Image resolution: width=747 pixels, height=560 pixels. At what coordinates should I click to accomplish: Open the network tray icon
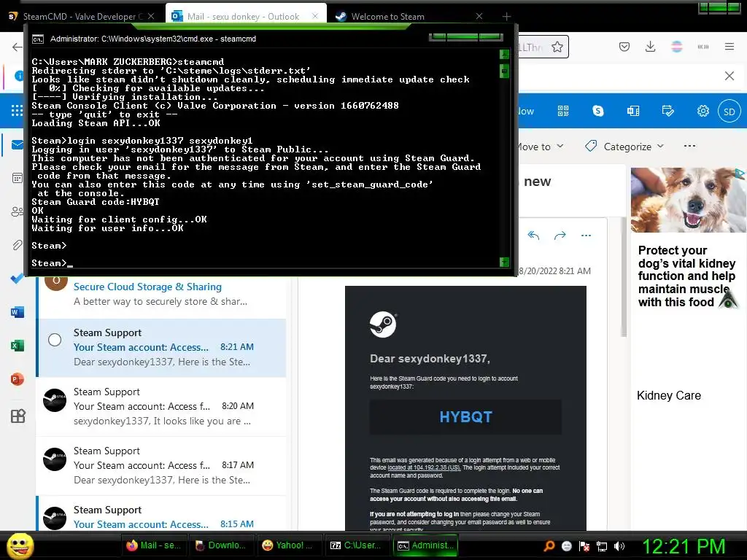click(602, 546)
